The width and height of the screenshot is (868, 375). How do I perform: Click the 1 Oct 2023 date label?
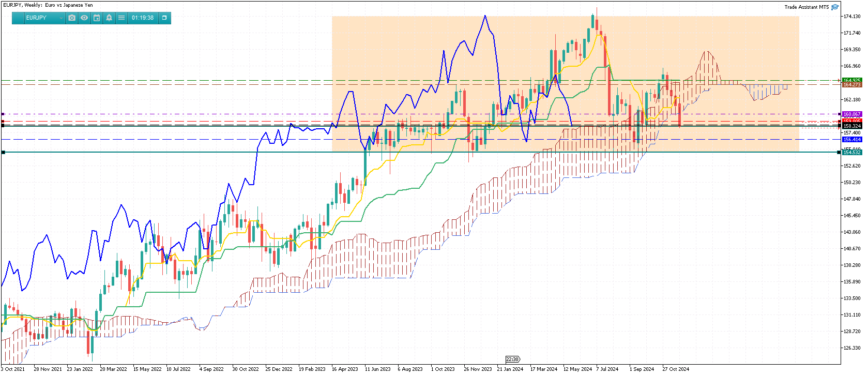pyautogui.click(x=443, y=369)
